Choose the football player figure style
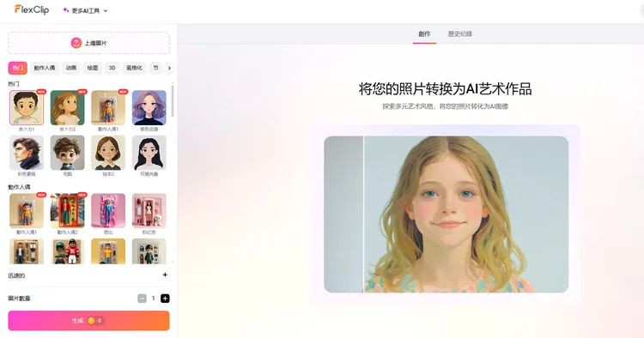The width and height of the screenshot is (644, 338). (x=67, y=251)
